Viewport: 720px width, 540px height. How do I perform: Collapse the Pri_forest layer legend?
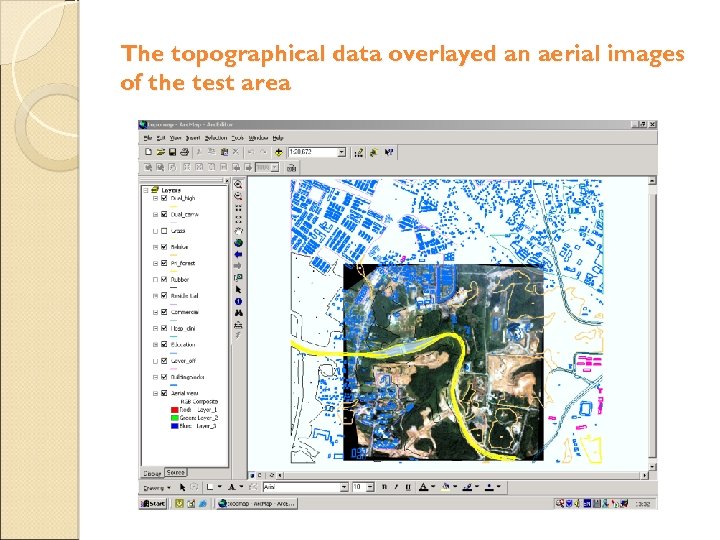pos(155,263)
